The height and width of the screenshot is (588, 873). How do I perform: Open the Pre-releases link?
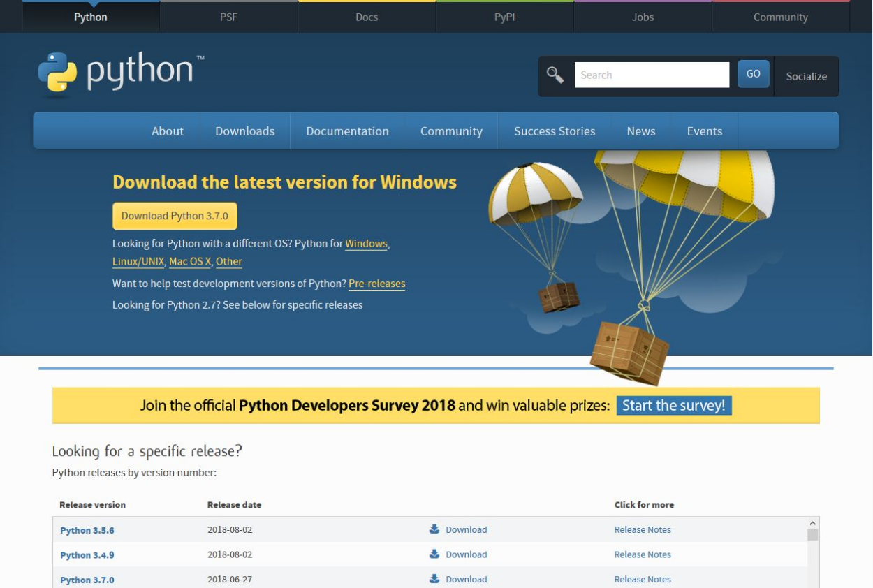point(377,284)
